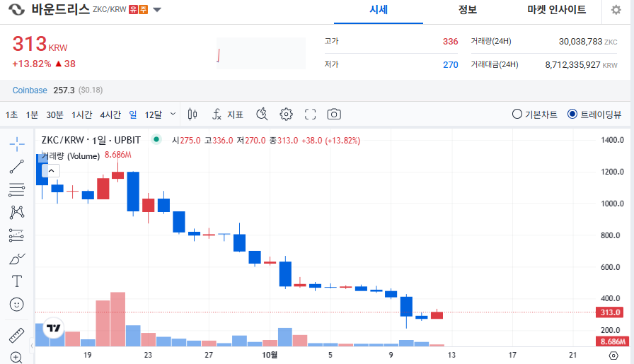Click the ZKC/KRW · 1일 · UPBIT chart title
The width and height of the screenshot is (634, 364).
pyautogui.click(x=91, y=140)
